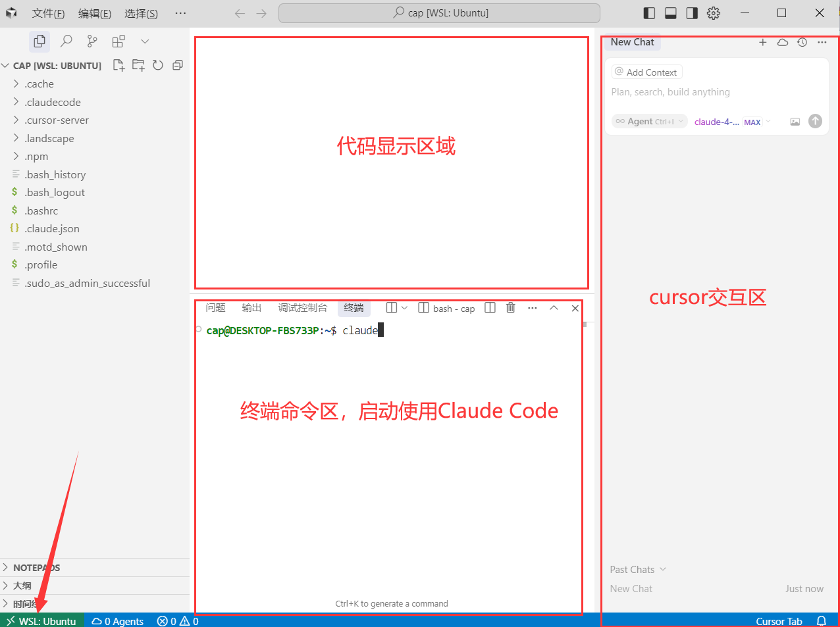Go forward with the navigation arrow
This screenshot has height=627, width=840.
(261, 13)
